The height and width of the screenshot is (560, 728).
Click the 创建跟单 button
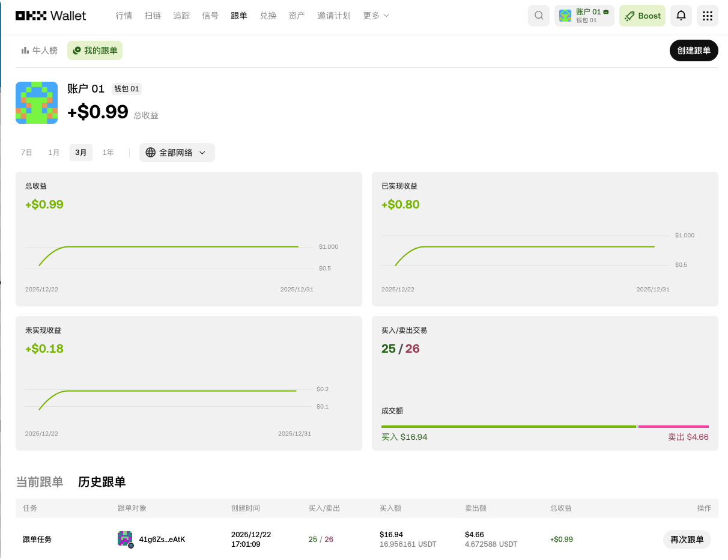coord(693,50)
